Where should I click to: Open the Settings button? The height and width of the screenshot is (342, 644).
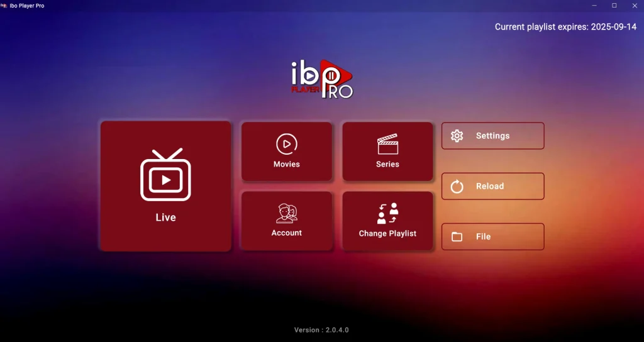(493, 136)
